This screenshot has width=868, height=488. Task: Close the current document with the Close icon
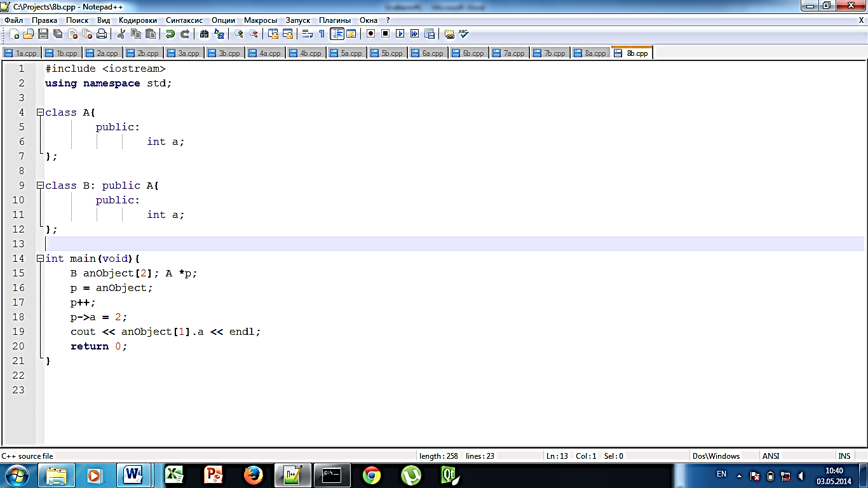click(72, 34)
